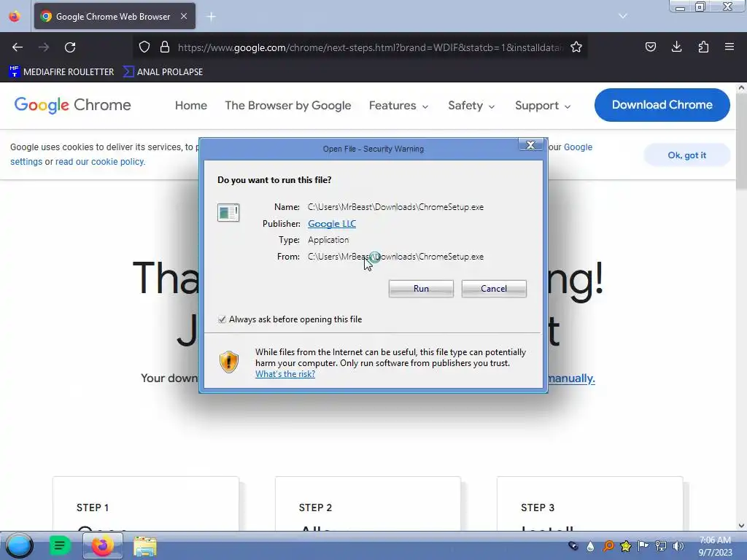Click the STEP 1 card heading
The width and height of the screenshot is (747, 560).
point(93,507)
